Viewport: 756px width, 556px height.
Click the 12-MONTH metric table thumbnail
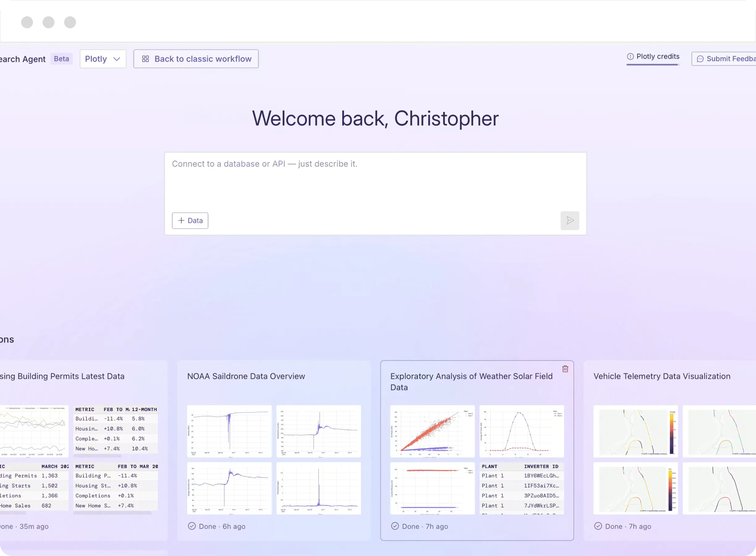116,431
